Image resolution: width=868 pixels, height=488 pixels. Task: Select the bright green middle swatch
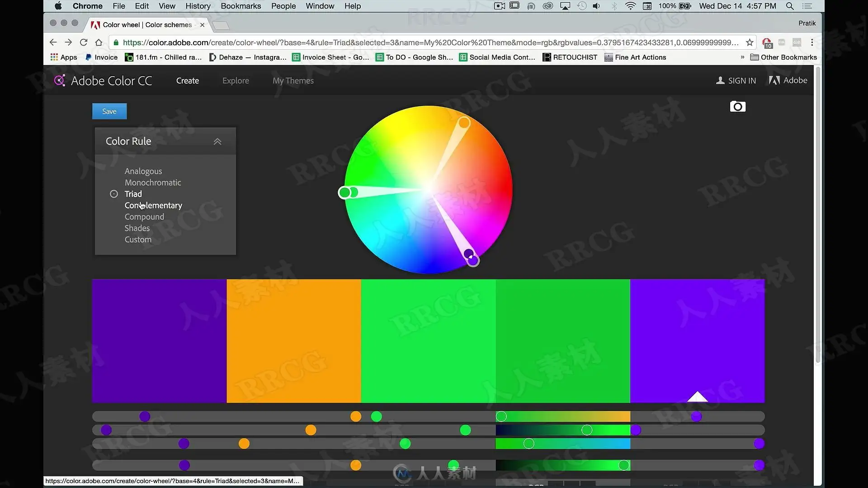tap(428, 341)
